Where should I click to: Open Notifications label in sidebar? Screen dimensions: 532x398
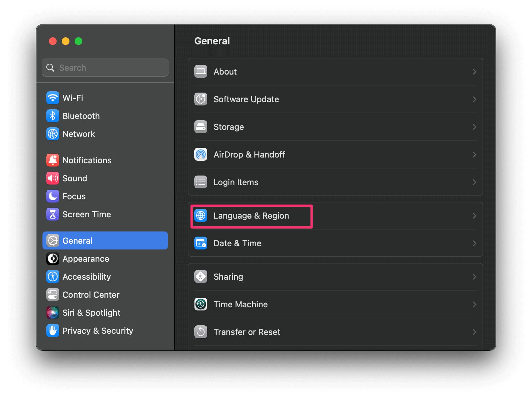coord(87,160)
